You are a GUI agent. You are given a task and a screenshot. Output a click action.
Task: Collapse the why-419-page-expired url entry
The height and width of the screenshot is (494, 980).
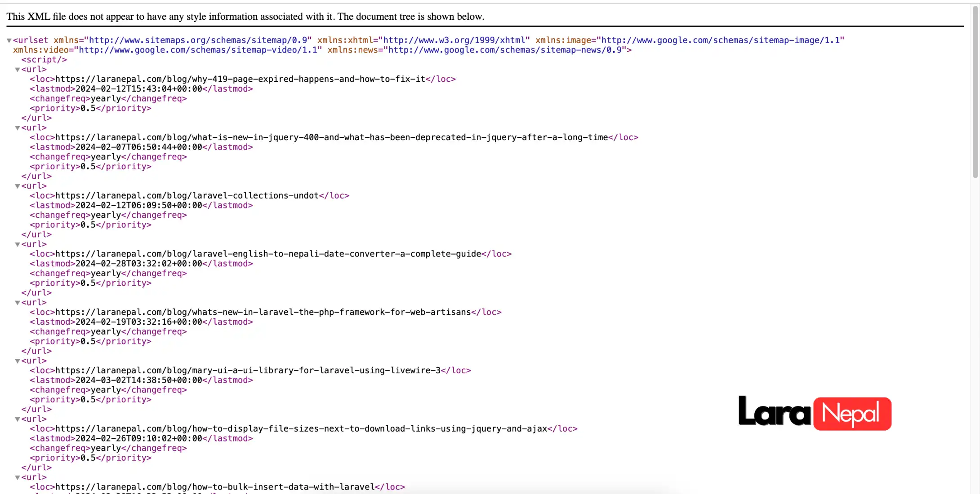point(17,70)
